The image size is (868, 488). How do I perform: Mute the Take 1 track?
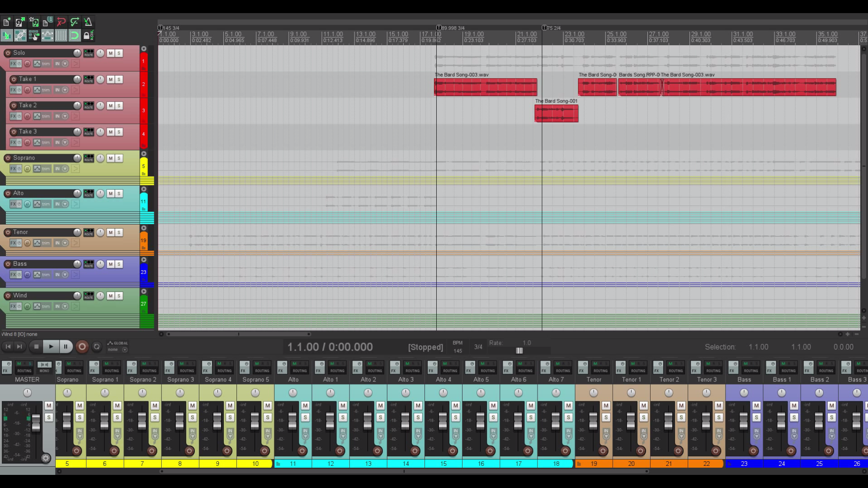pos(111,79)
